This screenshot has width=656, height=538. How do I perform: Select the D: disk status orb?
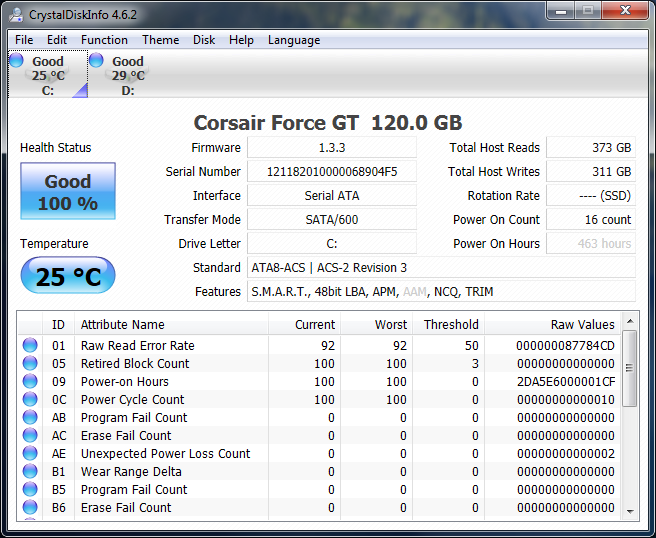coord(96,60)
